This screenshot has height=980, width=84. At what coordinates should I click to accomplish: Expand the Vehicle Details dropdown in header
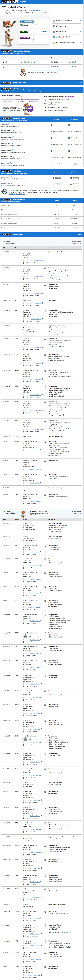coord(36,10)
